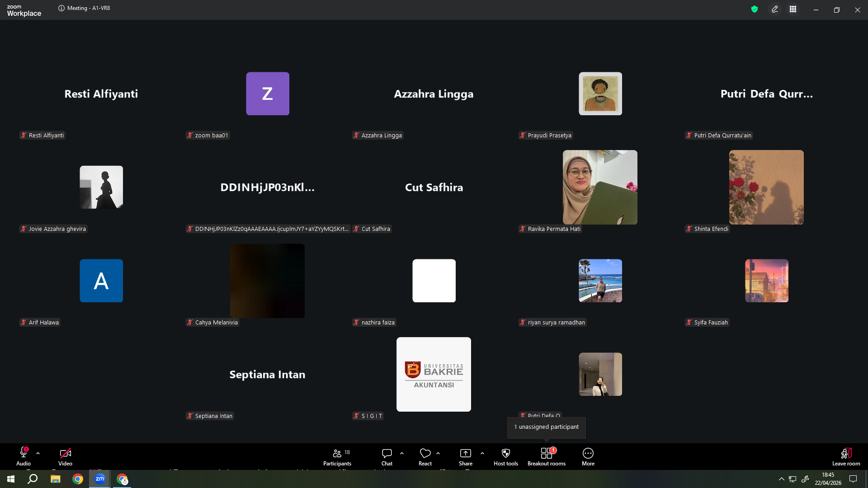Start the camera with the Video button
Screen dimensions: 868x488
[65, 456]
